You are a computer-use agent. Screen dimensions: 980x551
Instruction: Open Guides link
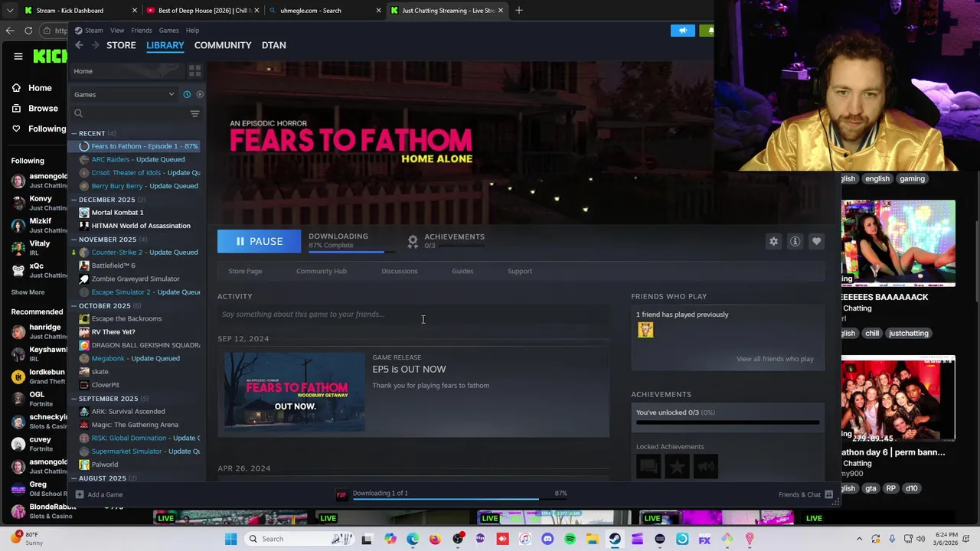click(462, 271)
